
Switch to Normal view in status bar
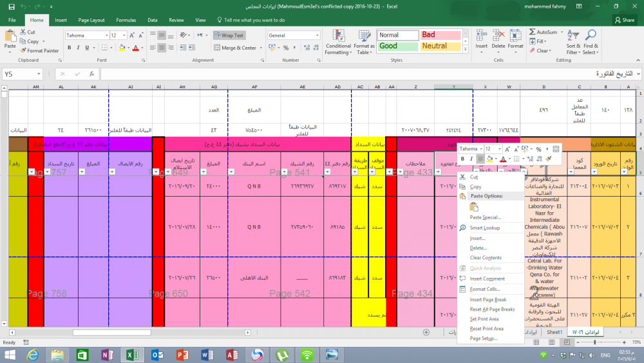[x=536, y=342]
